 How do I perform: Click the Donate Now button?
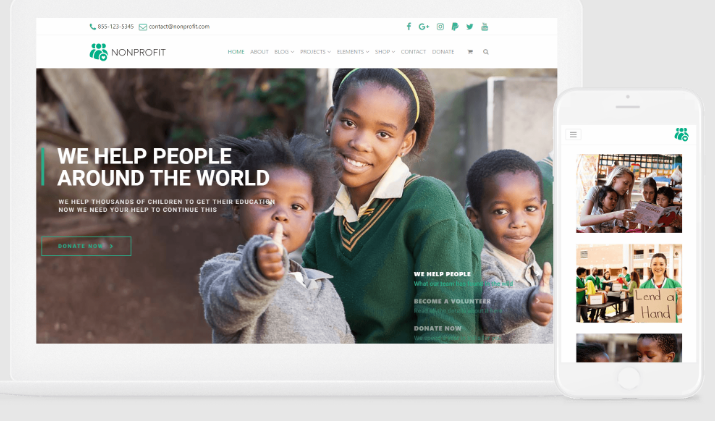86,246
